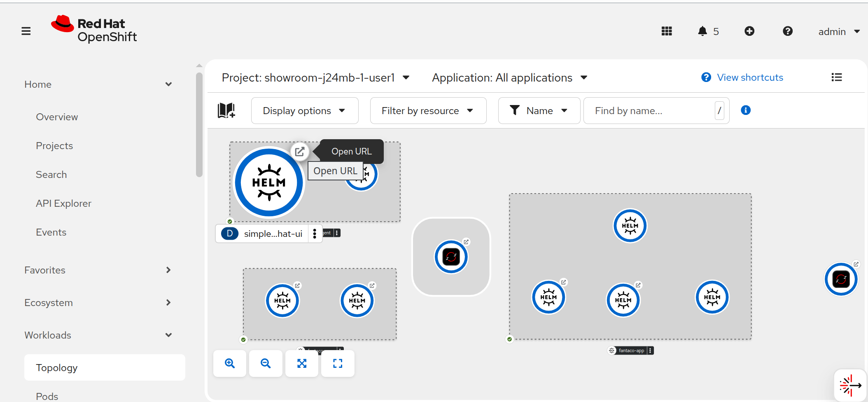Click the Fit to screen icon
The image size is (868, 402).
click(302, 363)
